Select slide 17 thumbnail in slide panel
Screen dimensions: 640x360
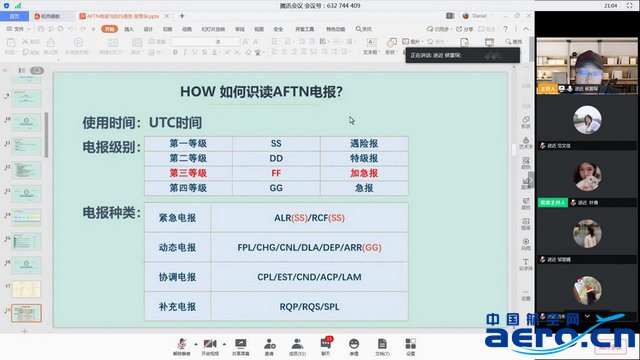tap(27, 289)
